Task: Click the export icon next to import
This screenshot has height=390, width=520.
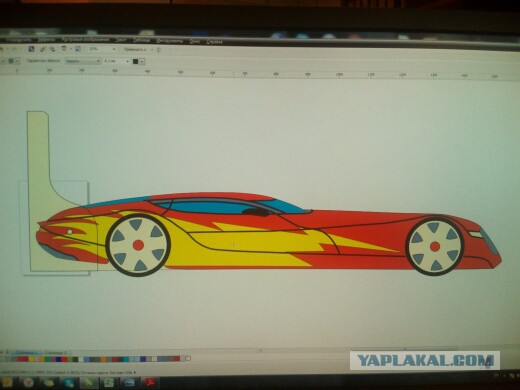Action: (52, 49)
